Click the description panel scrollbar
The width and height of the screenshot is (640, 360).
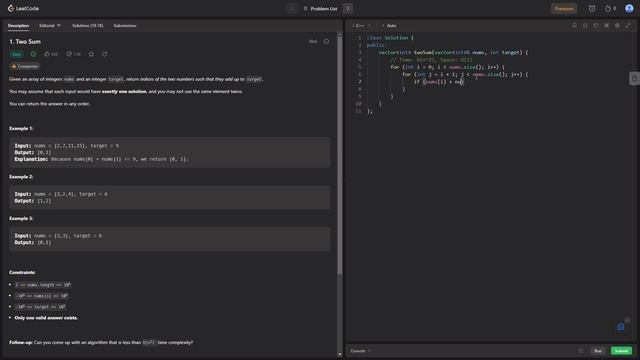coord(340,155)
